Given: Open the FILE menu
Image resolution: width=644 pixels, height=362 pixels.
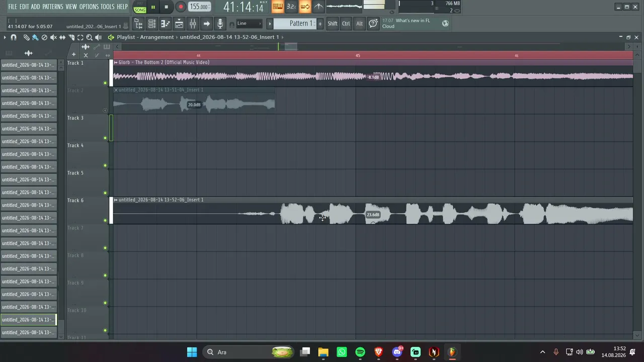Looking at the screenshot, I should click(13, 7).
